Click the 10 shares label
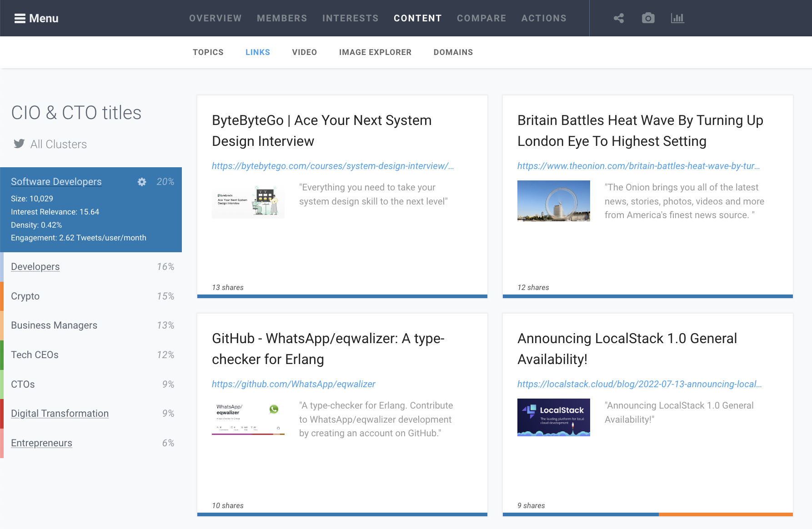 pyautogui.click(x=228, y=505)
